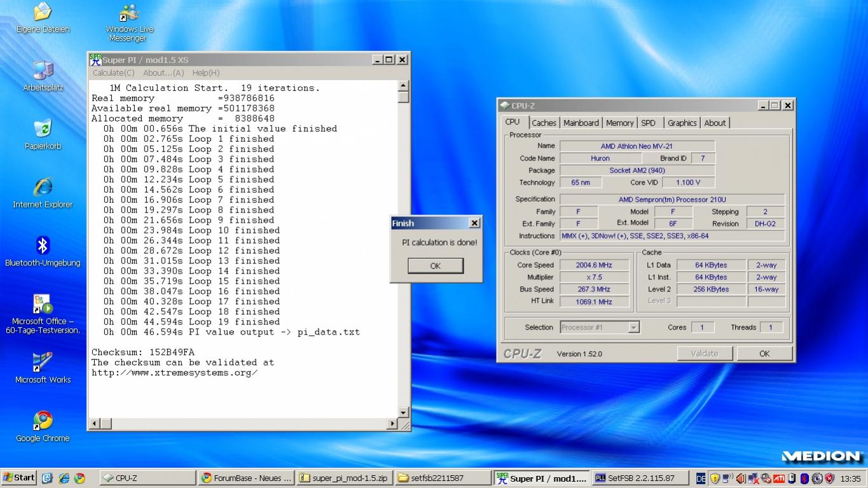
Task: Click the Internet Explorer quick launch icon
Action: click(64, 478)
